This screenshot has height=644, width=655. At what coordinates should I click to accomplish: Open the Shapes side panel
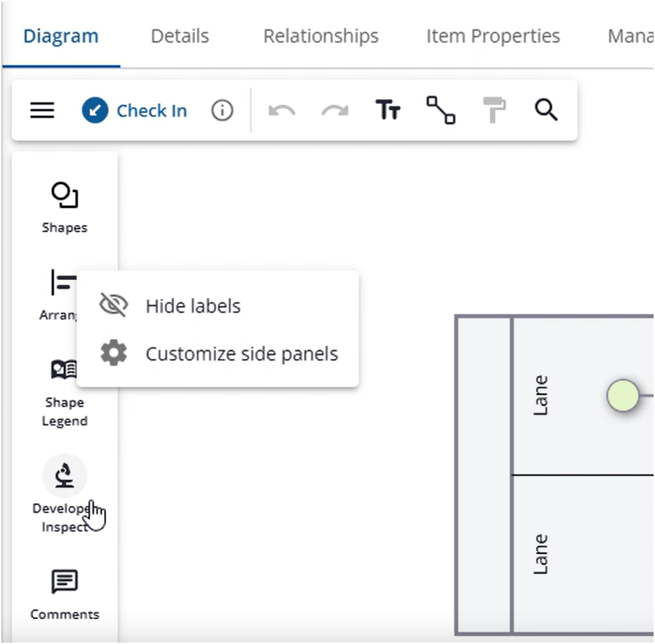tap(64, 208)
